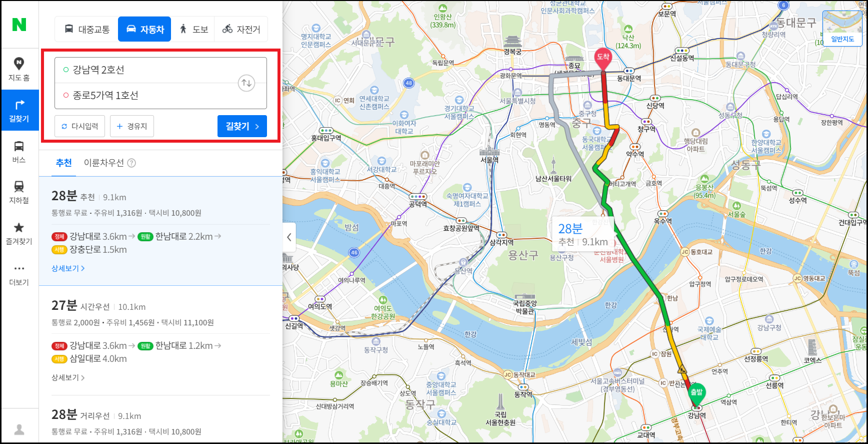Click 코엑스 building icon on map
Screen dimensions: 868x444
[812, 350]
